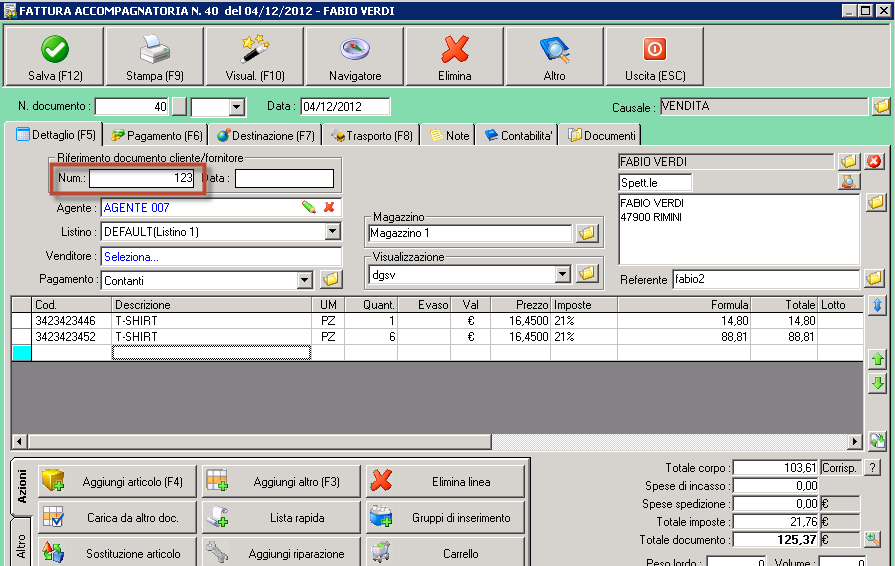Click Stampa (F9) printer button

click(x=155, y=57)
